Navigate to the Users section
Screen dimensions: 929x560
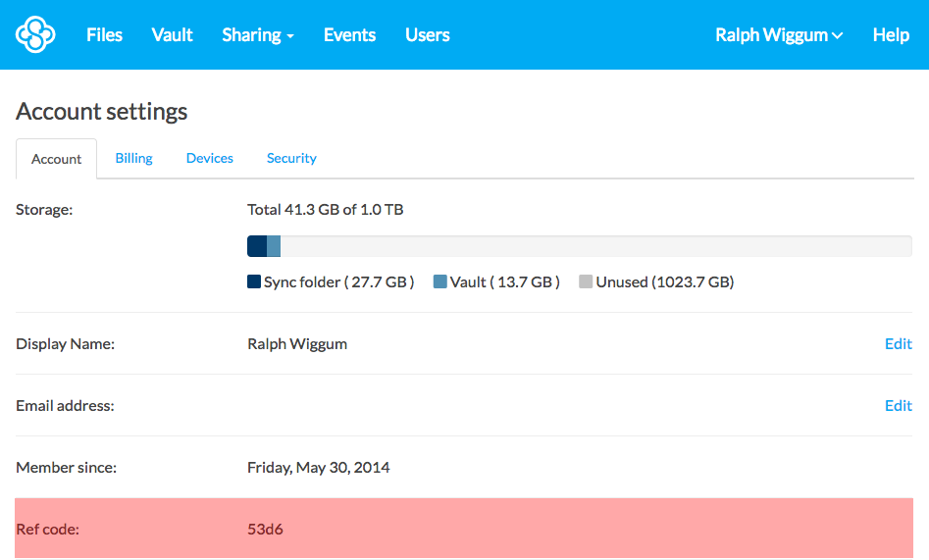pyautogui.click(x=427, y=35)
